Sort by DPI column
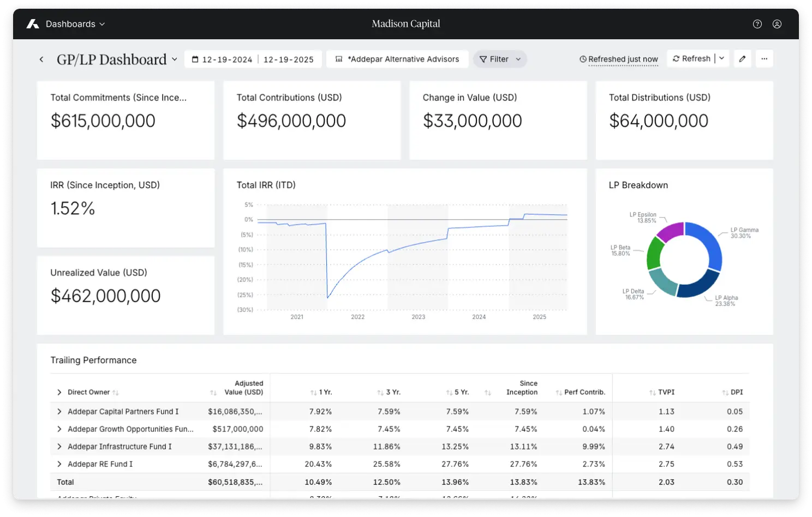The width and height of the screenshot is (812, 517). point(725,393)
